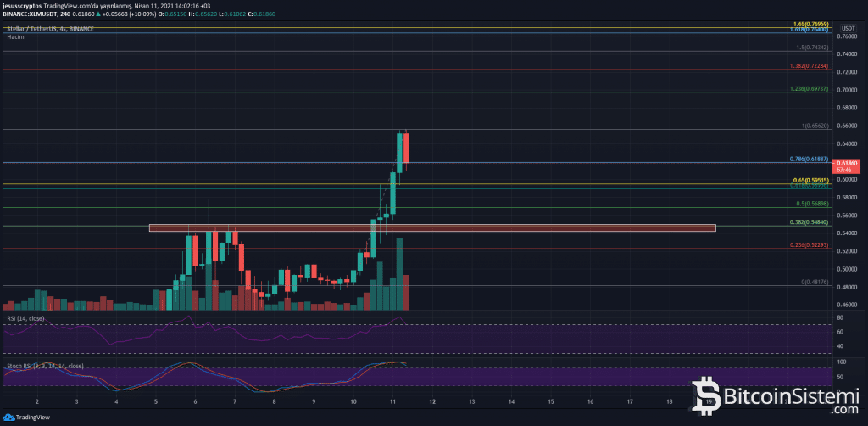Click the Stoch RSI scale value 100
Screen dimensions: 868x426
click(842, 362)
